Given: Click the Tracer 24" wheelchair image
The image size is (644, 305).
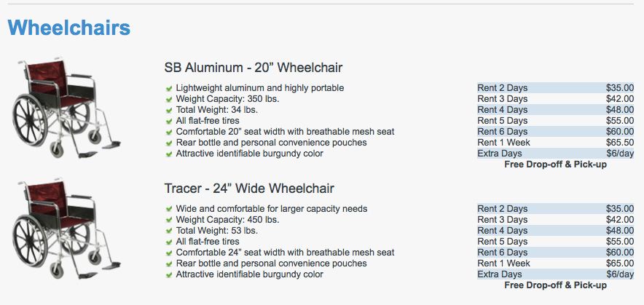Looking at the screenshot, I should pyautogui.click(x=66, y=229).
